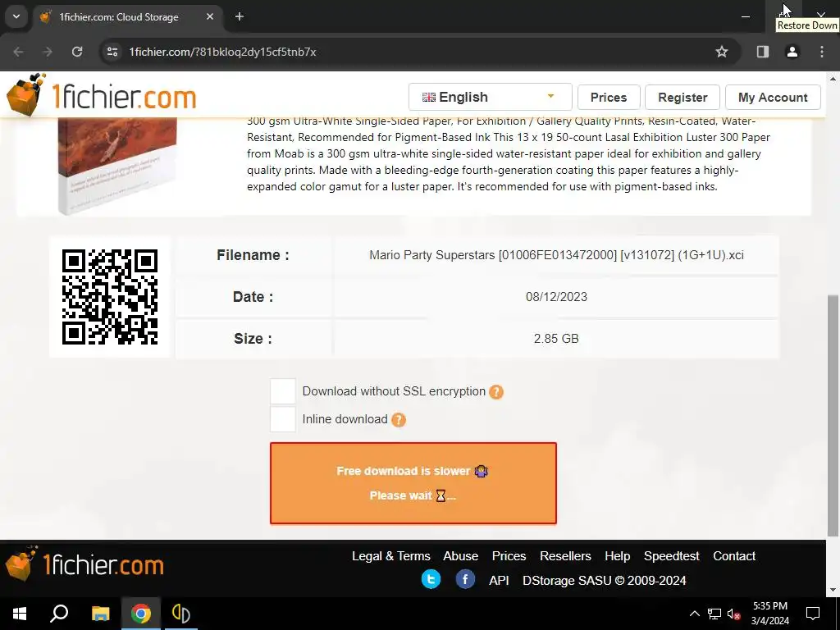This screenshot has height=630, width=840.
Task: Open the Prices page from the header
Action: (609, 98)
